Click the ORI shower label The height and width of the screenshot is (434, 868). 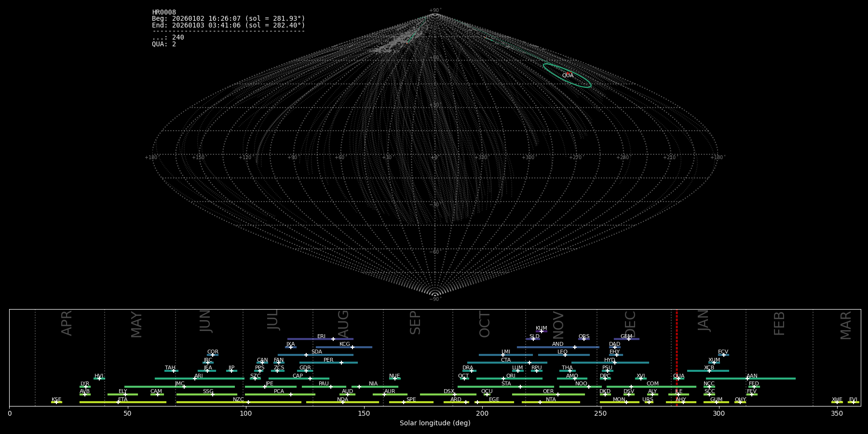[x=511, y=376]
